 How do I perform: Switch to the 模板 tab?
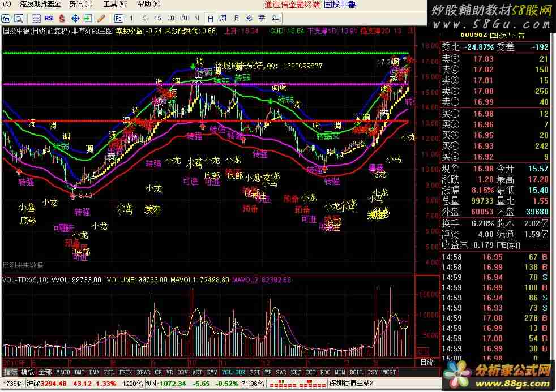pos(27,372)
